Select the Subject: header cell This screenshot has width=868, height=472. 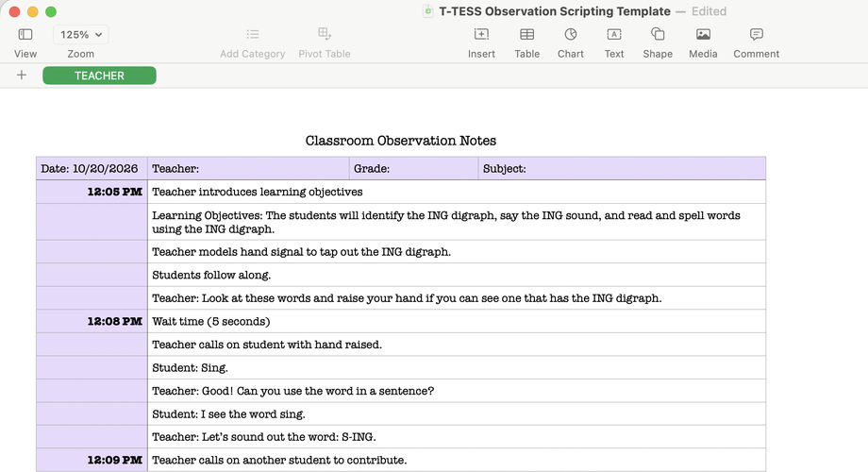coord(622,168)
